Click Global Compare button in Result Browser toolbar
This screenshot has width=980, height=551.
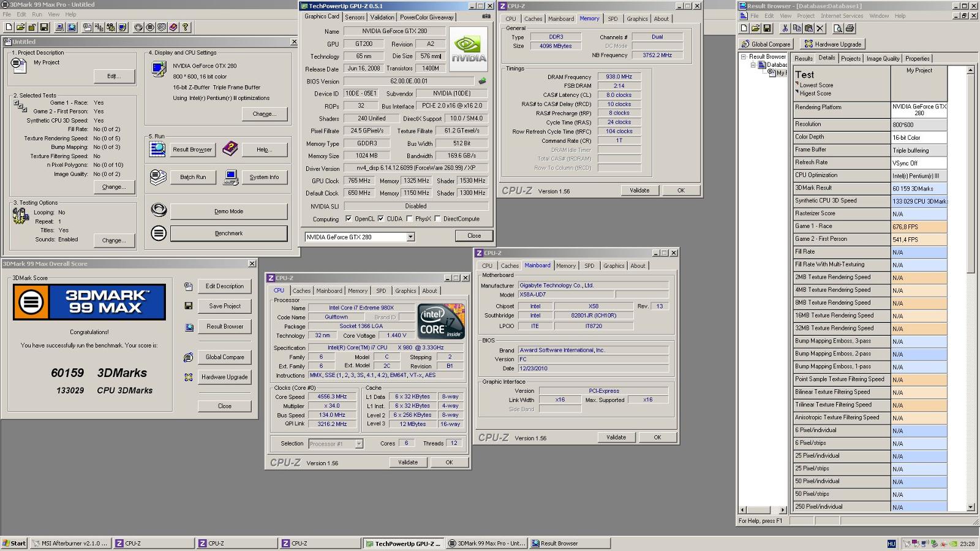click(x=766, y=44)
